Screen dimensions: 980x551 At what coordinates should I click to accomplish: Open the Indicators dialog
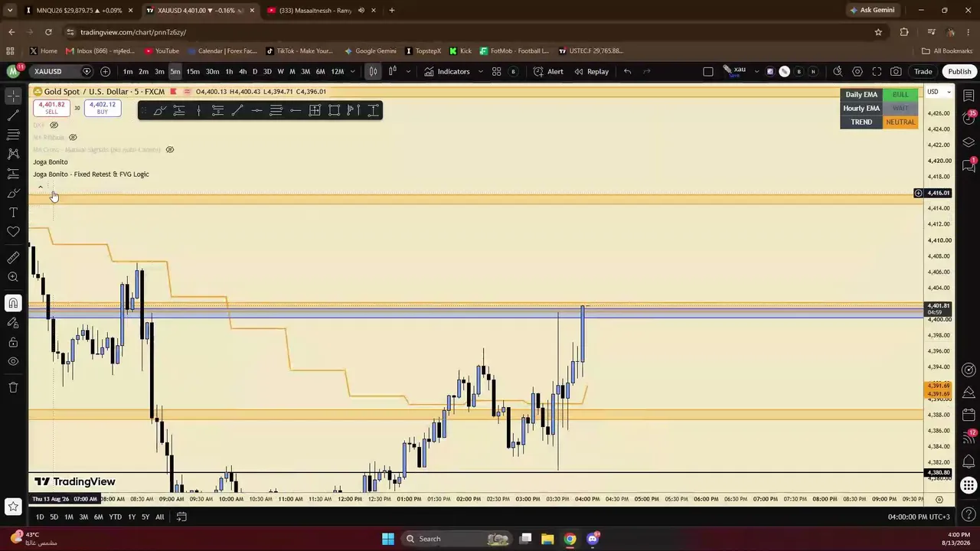click(447, 71)
